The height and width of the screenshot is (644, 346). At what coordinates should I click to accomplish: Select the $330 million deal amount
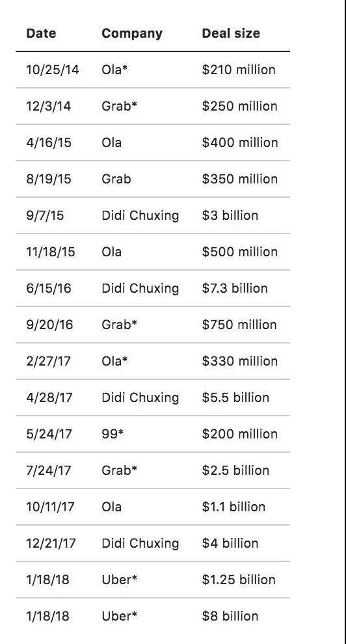click(240, 361)
